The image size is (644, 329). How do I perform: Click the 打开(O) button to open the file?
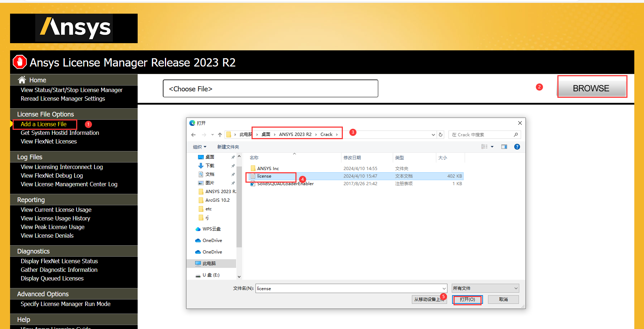point(467,299)
